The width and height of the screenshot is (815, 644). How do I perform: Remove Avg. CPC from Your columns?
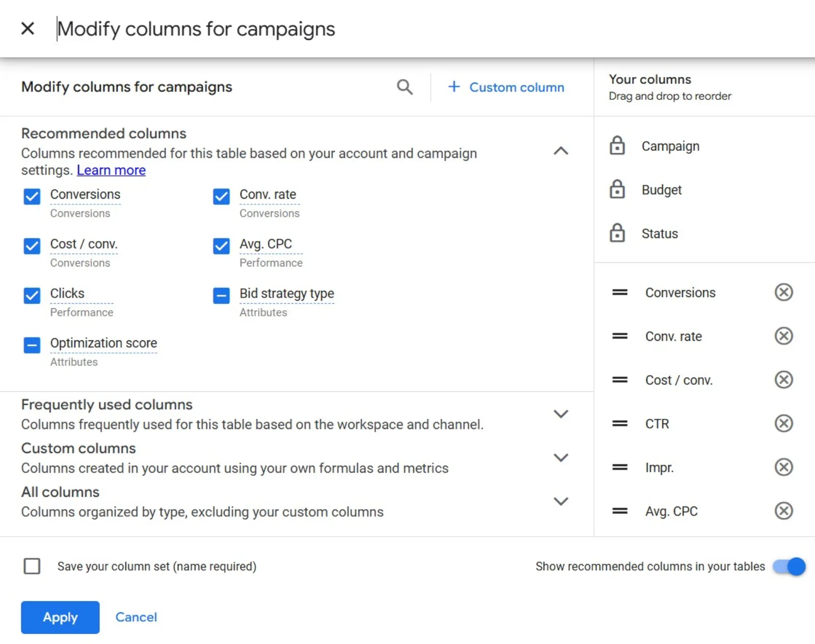783,511
